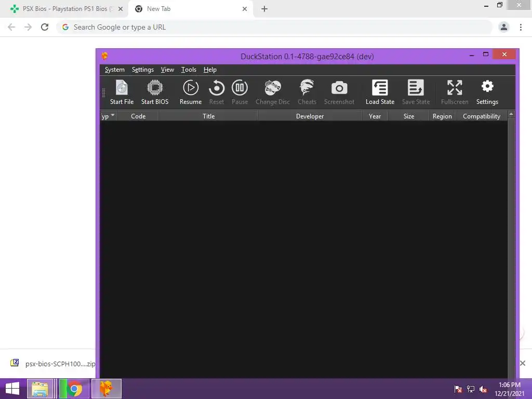Open Chrome profile avatar

coord(504,27)
